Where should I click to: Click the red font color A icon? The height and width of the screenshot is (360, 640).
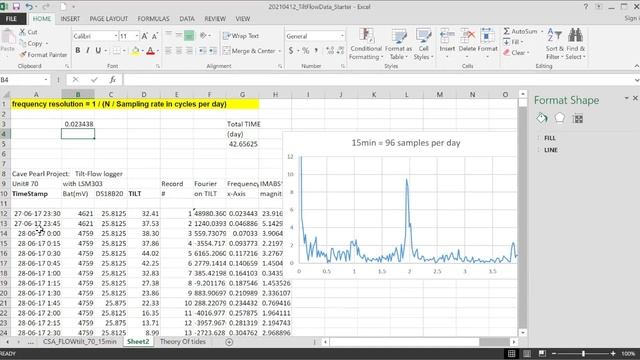click(x=150, y=51)
